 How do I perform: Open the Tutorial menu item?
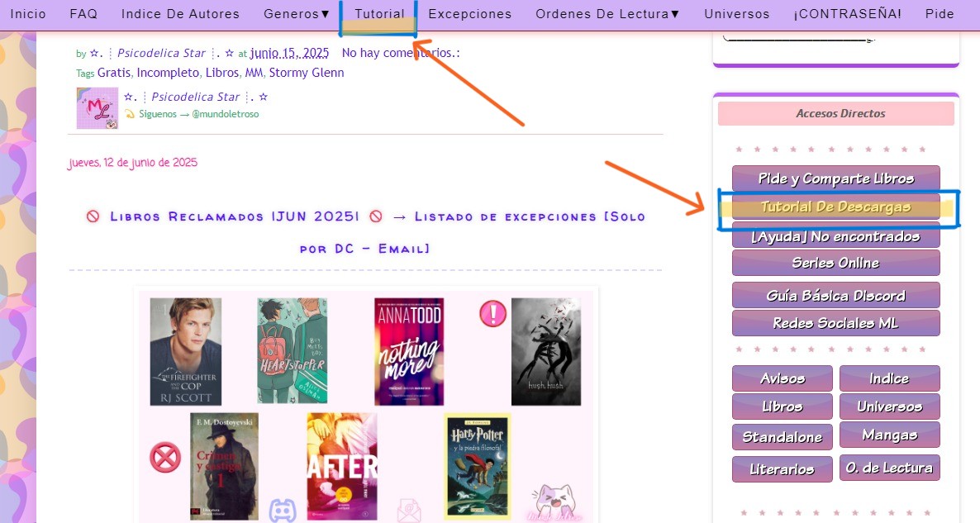pyautogui.click(x=379, y=14)
